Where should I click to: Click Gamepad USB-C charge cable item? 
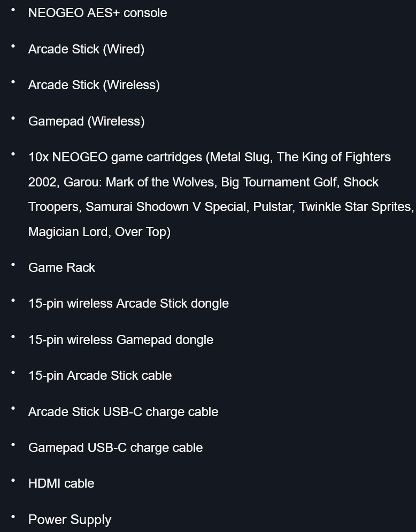point(115,448)
